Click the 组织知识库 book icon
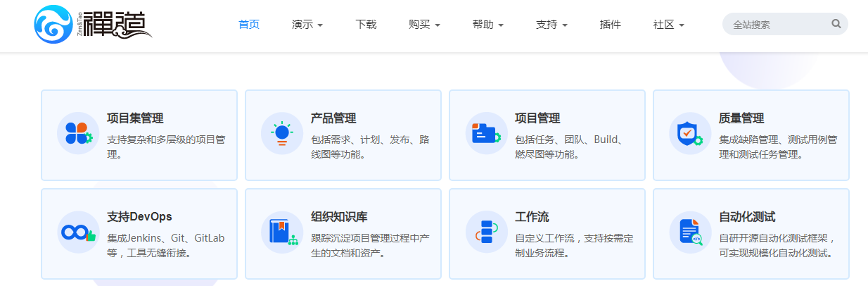Viewport: 868px width, 286px height. pos(282,232)
